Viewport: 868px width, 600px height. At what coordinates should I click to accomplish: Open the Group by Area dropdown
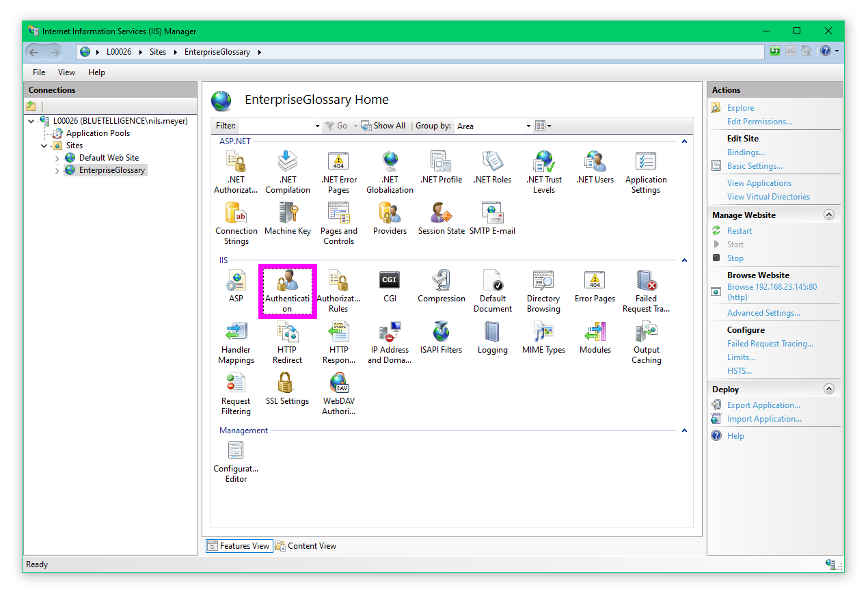493,126
